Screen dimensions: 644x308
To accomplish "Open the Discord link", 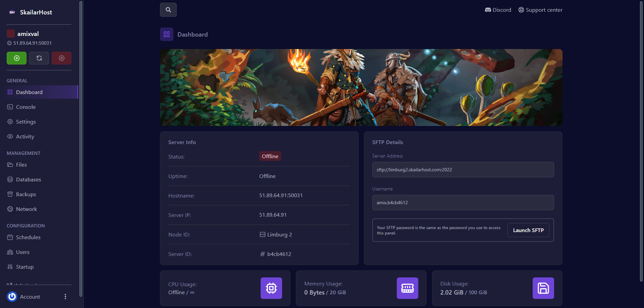I will click(x=498, y=10).
